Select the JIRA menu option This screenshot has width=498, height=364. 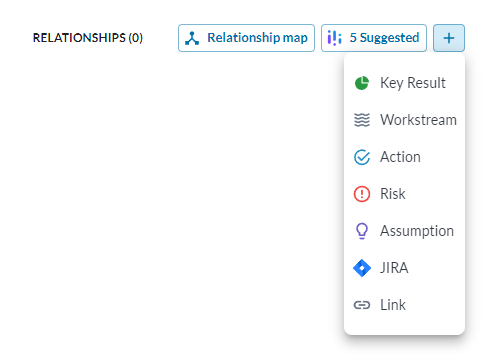(x=404, y=268)
